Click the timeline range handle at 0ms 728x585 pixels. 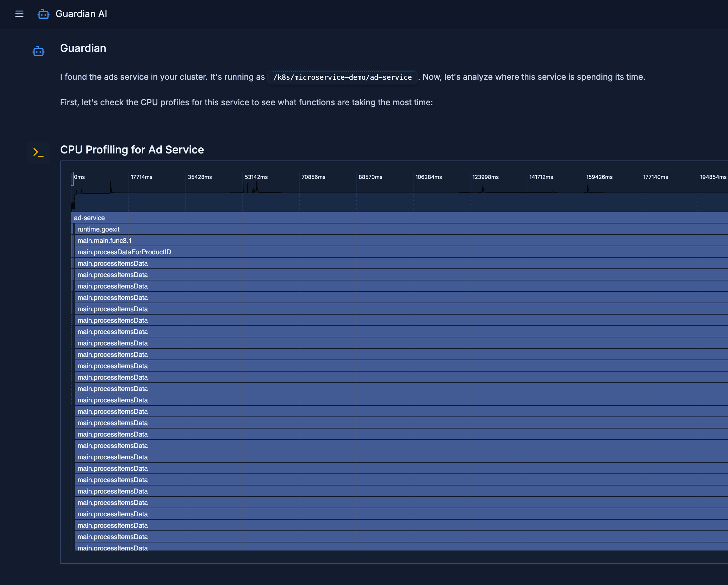72,179
